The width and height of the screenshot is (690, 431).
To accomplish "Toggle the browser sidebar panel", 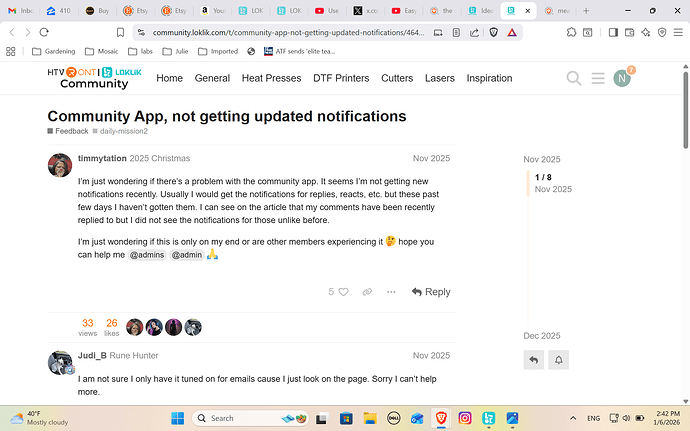I will (613, 32).
